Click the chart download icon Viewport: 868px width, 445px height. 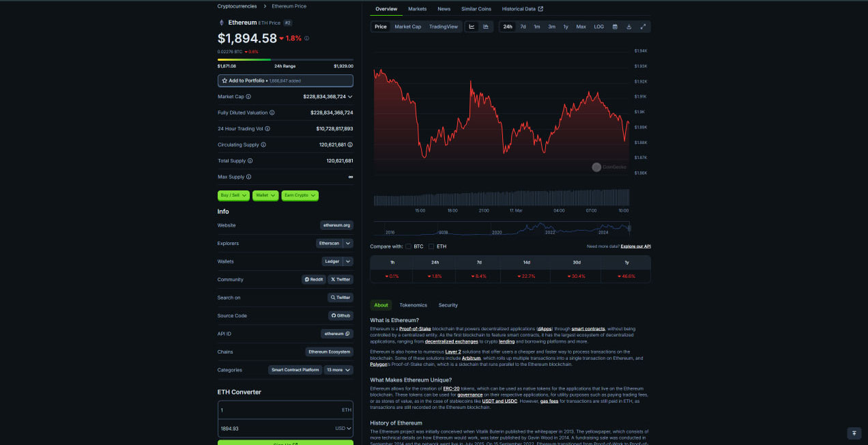tap(629, 27)
